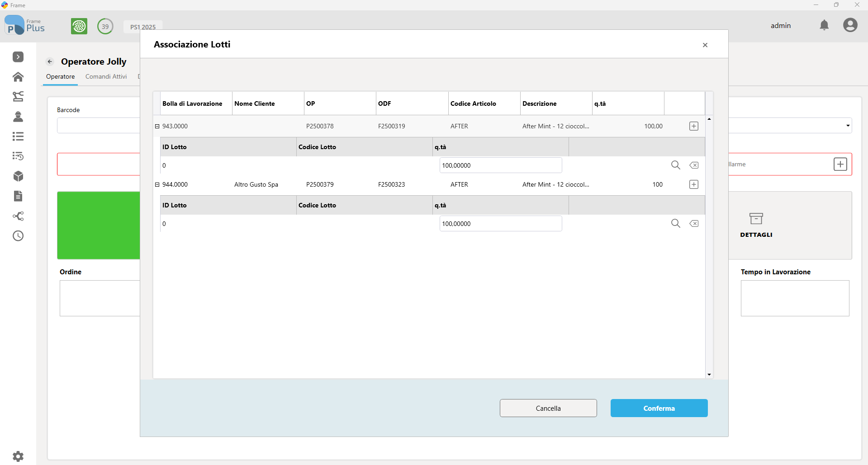868x465 pixels.
Task: Open the admin user profile avatar
Action: click(x=850, y=25)
